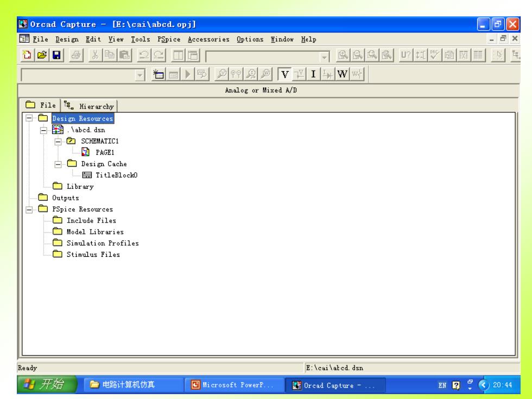Click the Cross Reference icon
Image resolution: width=532 pixels, height=399 pixels.
point(464,55)
